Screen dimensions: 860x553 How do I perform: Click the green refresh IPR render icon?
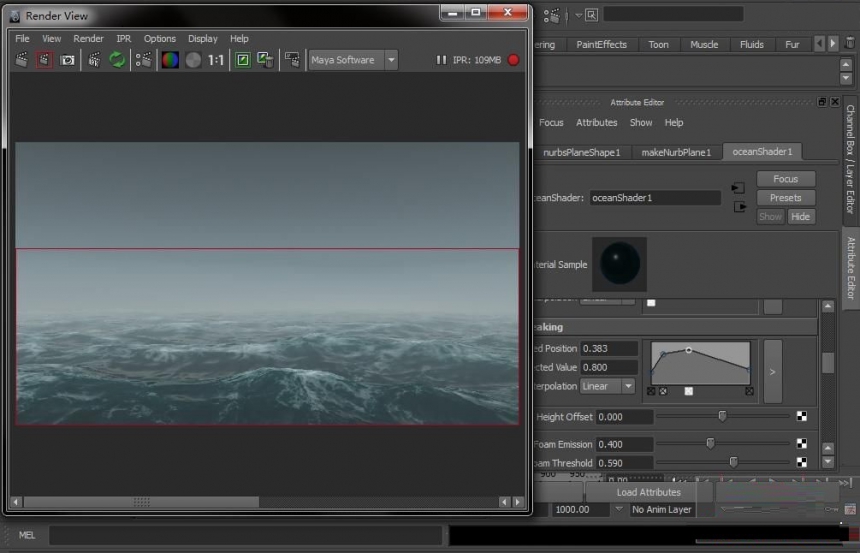pyautogui.click(x=117, y=60)
